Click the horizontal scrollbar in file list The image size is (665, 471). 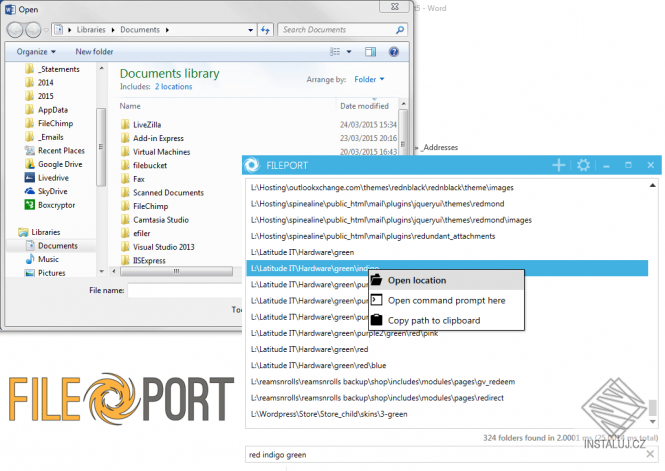pyautogui.click(x=176, y=271)
